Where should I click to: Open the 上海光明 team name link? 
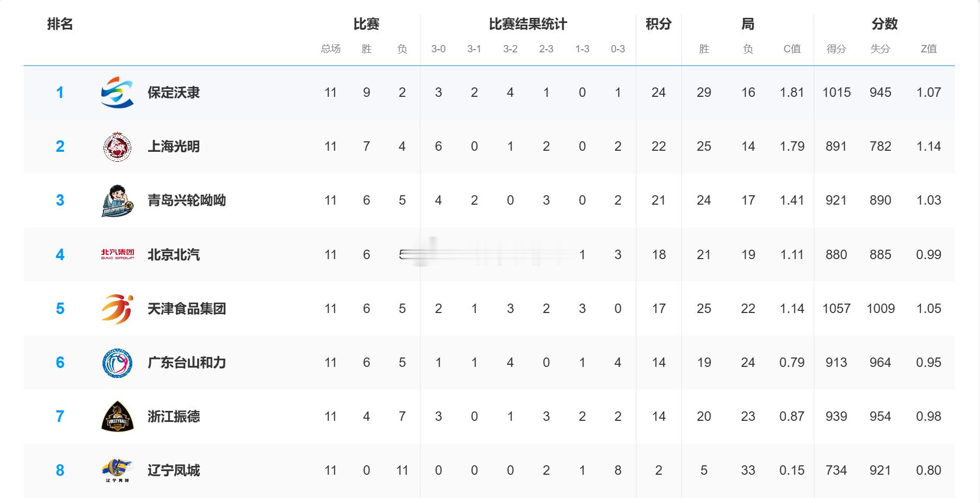(x=174, y=147)
